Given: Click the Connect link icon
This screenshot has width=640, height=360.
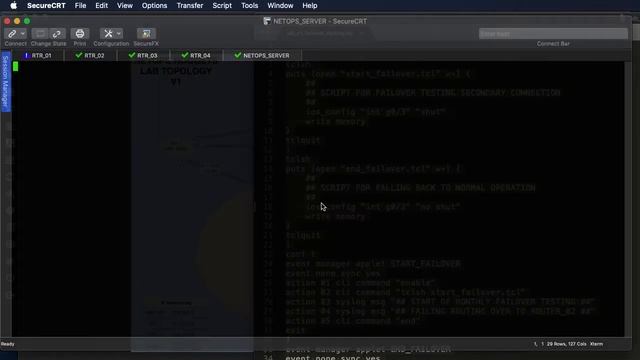Looking at the screenshot, I should [x=12, y=34].
